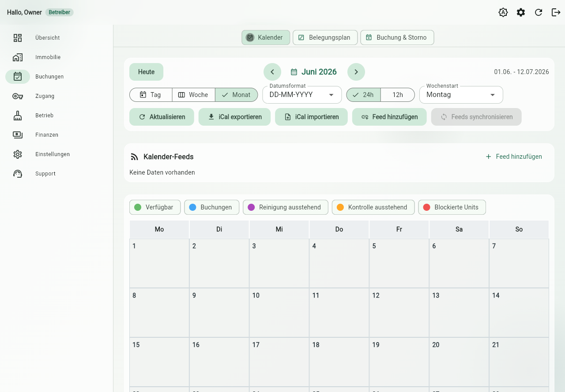Click calendar day cell 4
This screenshot has width=565, height=392.
point(339,263)
